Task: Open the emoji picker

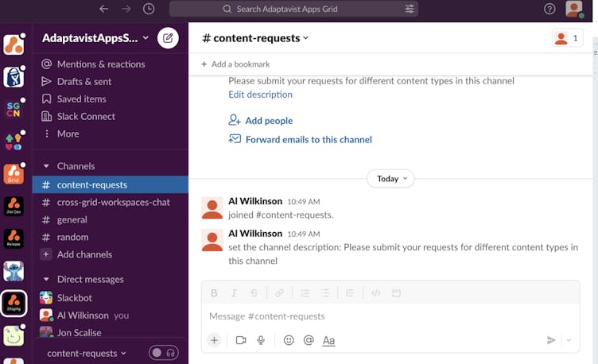Action: click(289, 340)
